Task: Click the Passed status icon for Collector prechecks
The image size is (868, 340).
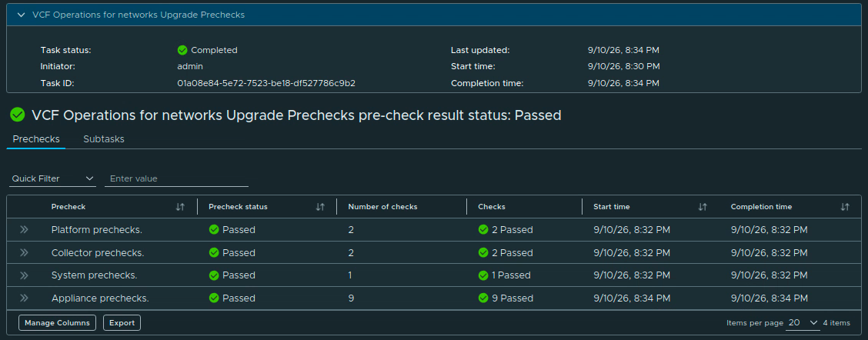Action: click(x=214, y=252)
